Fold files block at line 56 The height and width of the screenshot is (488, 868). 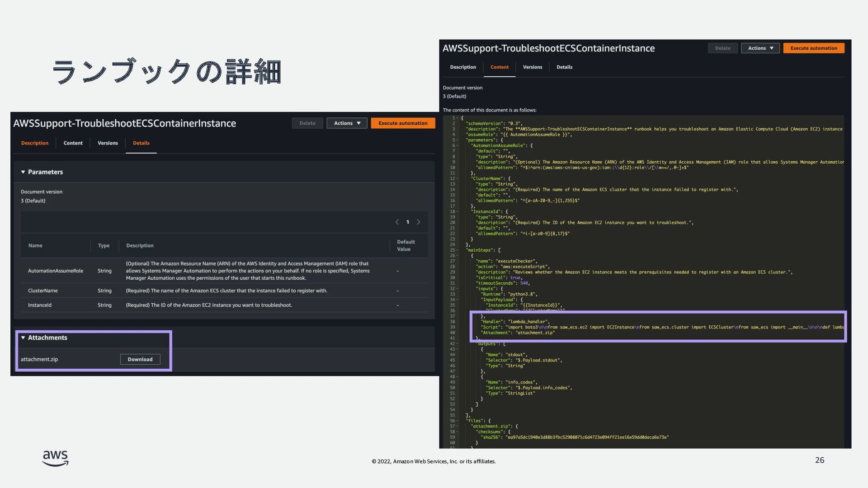coord(458,421)
